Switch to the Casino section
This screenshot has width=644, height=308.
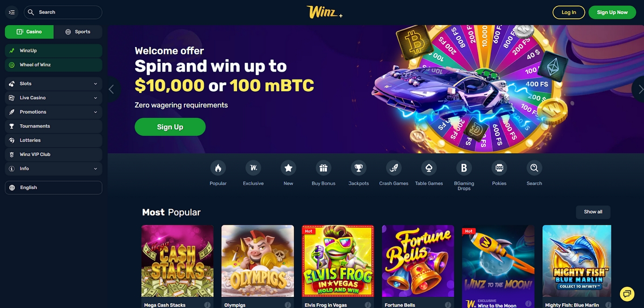pos(29,32)
